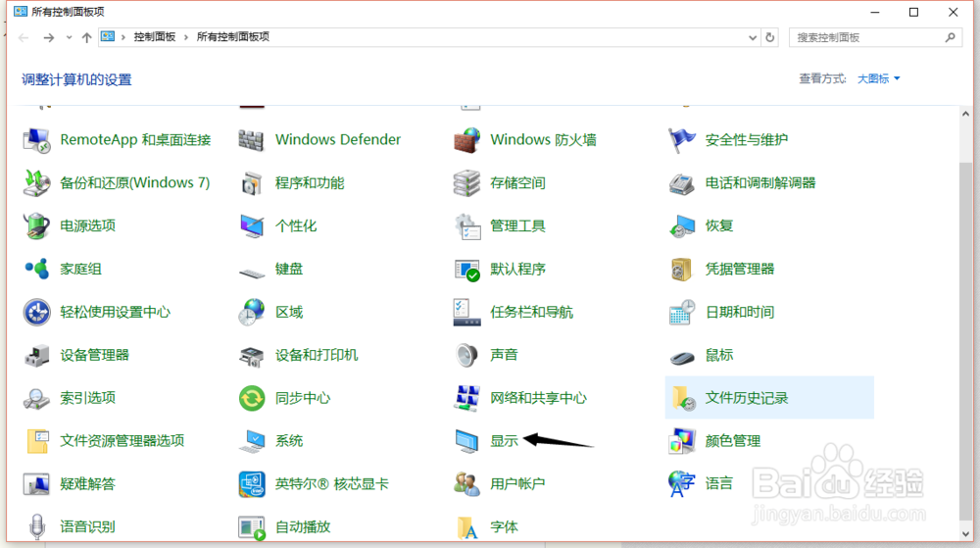Open the 文件历史记录 folder icon
The height and width of the screenshot is (548, 980).
click(x=682, y=398)
